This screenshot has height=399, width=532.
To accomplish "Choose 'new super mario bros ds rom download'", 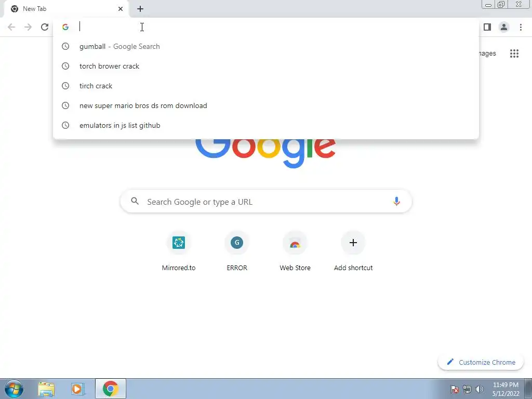I will click(x=266, y=105).
